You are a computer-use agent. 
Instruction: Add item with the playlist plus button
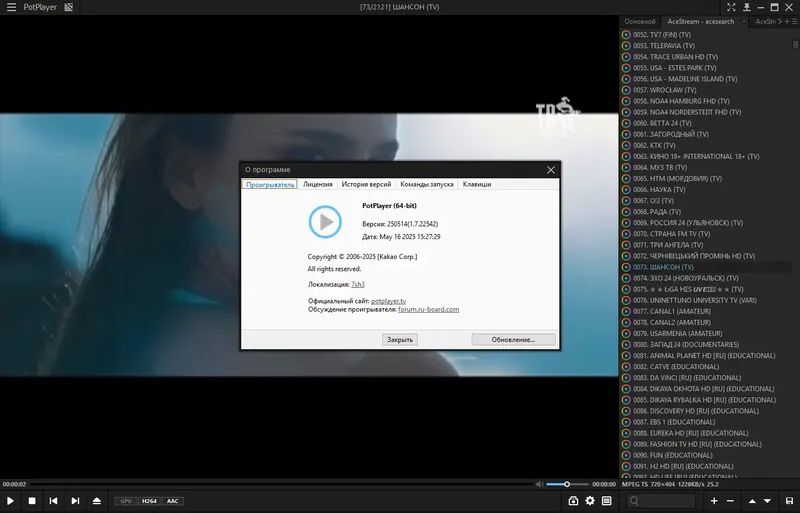pyautogui.click(x=714, y=501)
